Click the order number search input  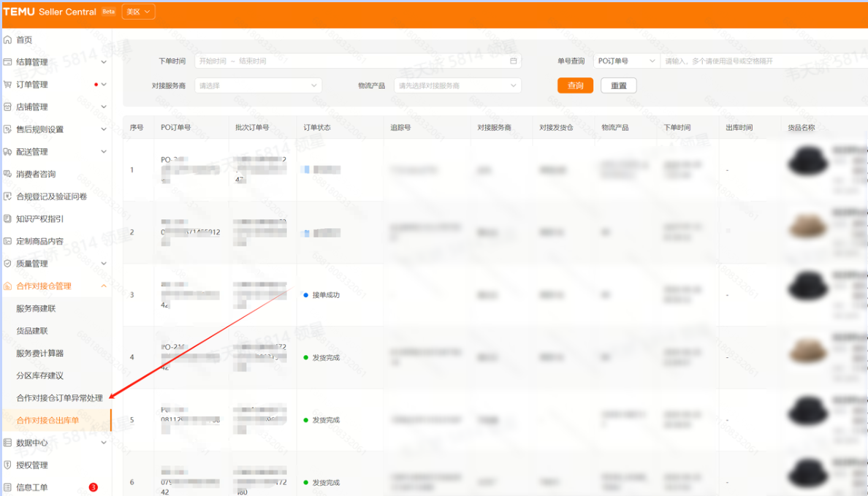coord(764,61)
